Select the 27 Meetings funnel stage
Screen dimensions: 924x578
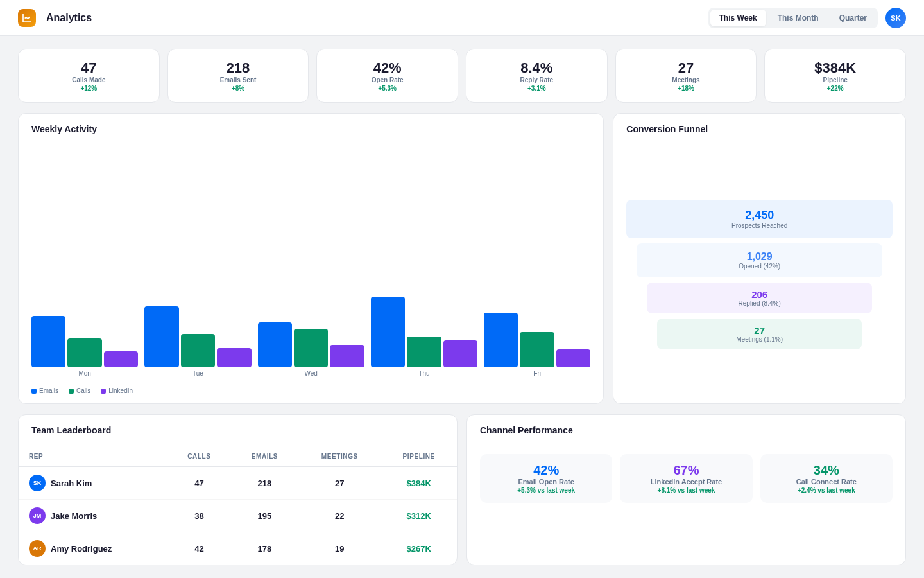(759, 334)
